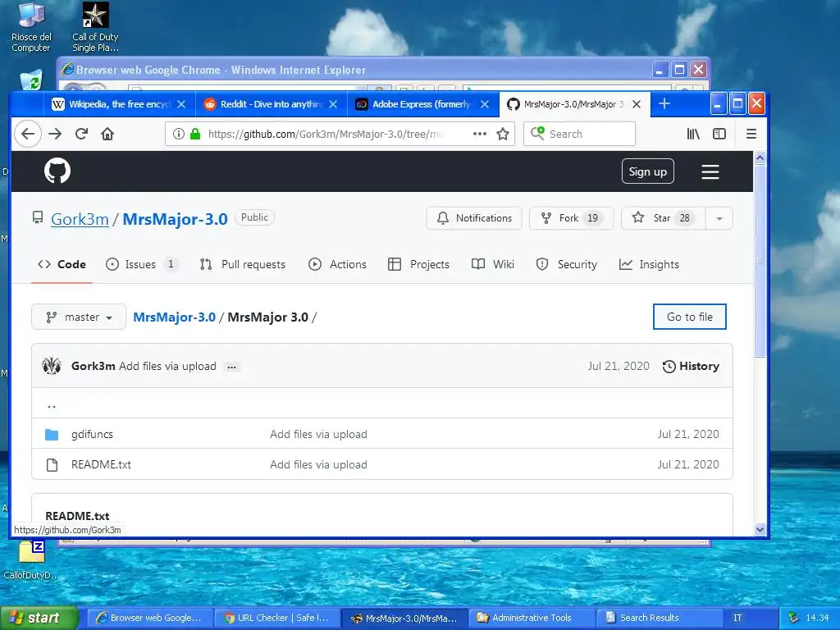Open MrsMajor-3.0 repository title link
Image resolution: width=840 pixels, height=630 pixels.
176,219
